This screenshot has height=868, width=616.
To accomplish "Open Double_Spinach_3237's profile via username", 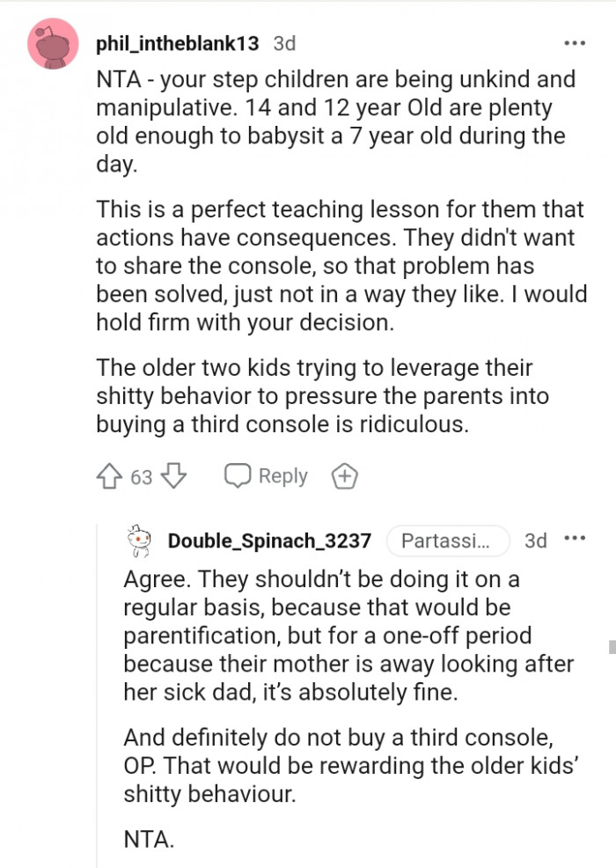I will click(264, 541).
